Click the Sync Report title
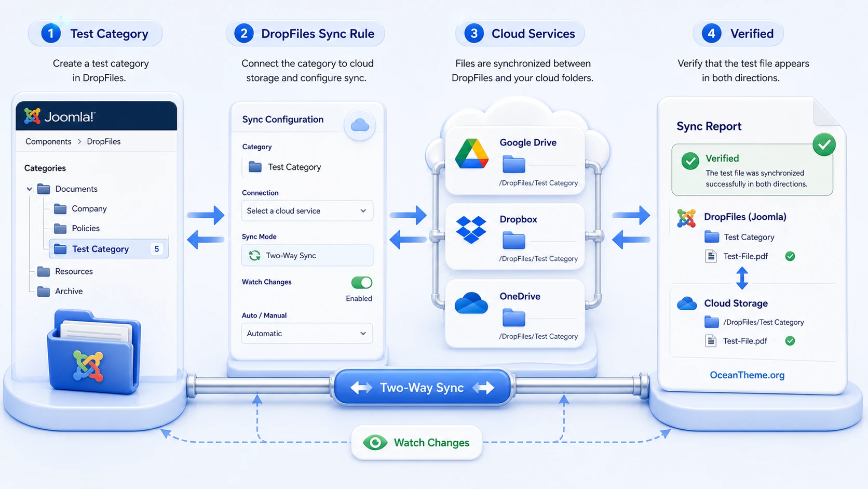 (709, 126)
